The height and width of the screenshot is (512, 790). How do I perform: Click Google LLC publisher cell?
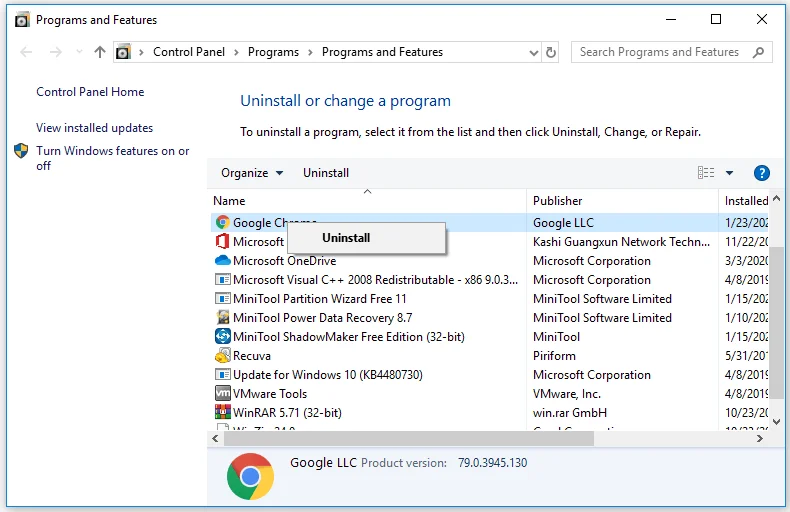(x=563, y=223)
